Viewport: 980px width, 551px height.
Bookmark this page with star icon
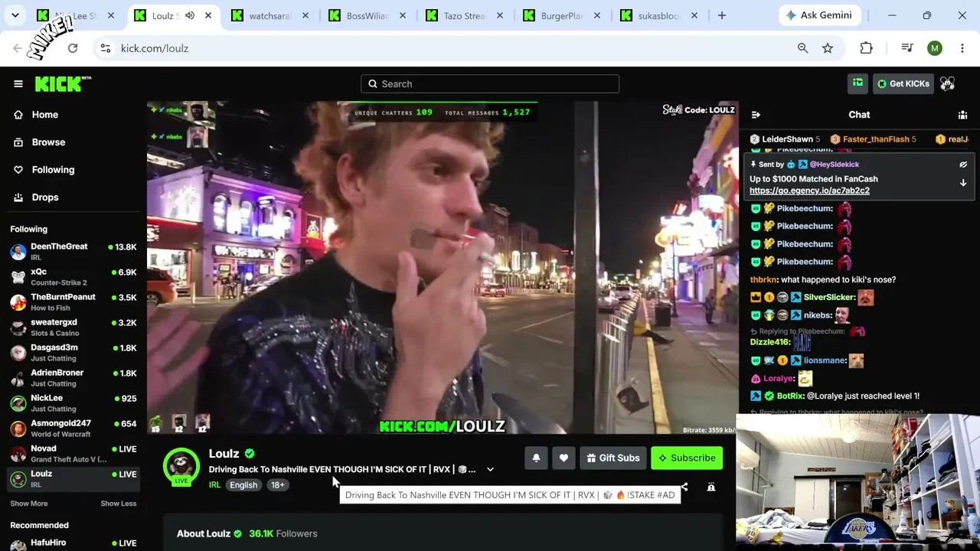[x=828, y=48]
